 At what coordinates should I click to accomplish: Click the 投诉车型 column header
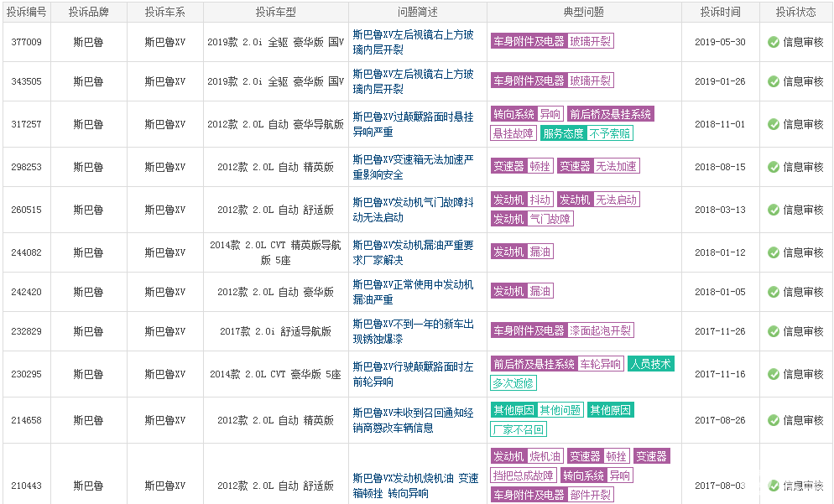(275, 13)
